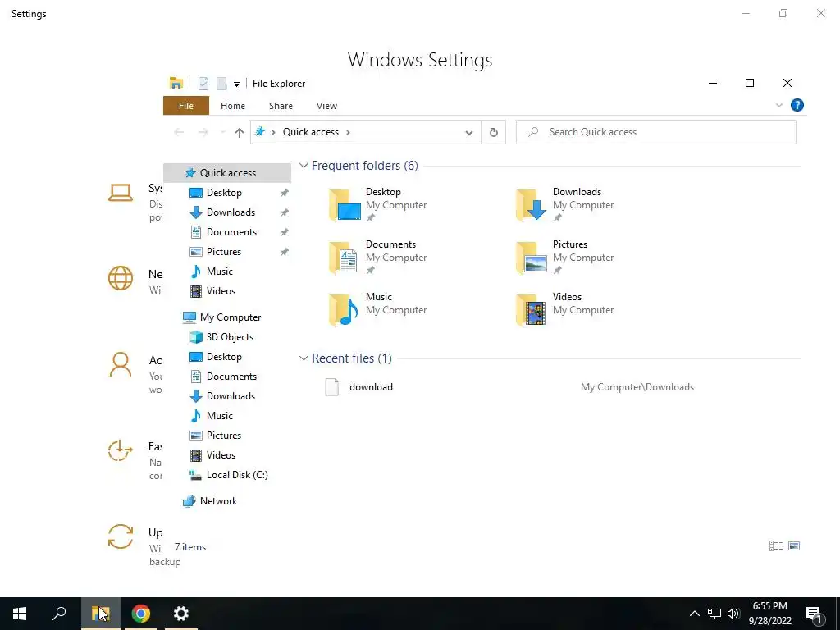Click the grayed-out Forward navigation arrow
Screen dimensions: 840x630
tap(203, 132)
